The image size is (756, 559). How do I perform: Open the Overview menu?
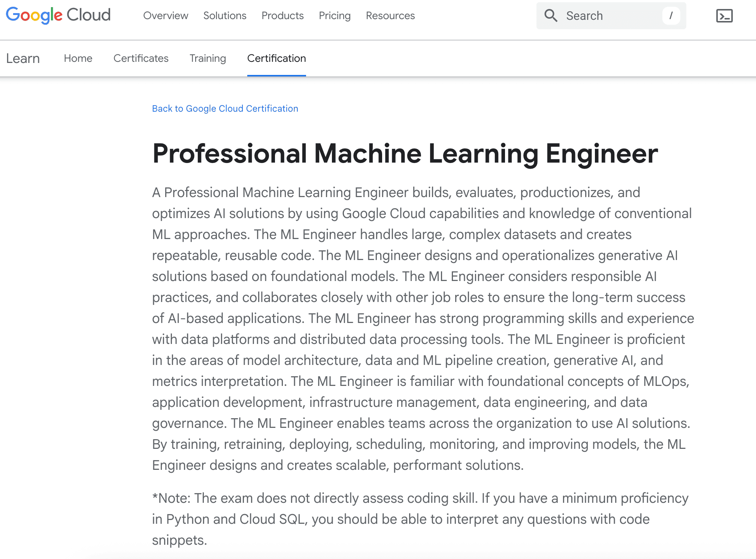(x=166, y=15)
